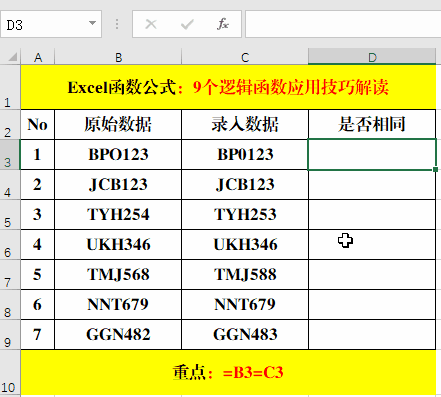Viewport: 441px width, 397px height.
Task: Select the 'JCB123' cell in column B
Action: 118,184
